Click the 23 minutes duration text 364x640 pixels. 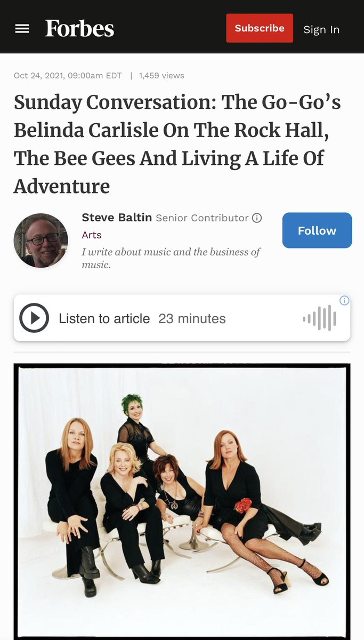(x=192, y=318)
